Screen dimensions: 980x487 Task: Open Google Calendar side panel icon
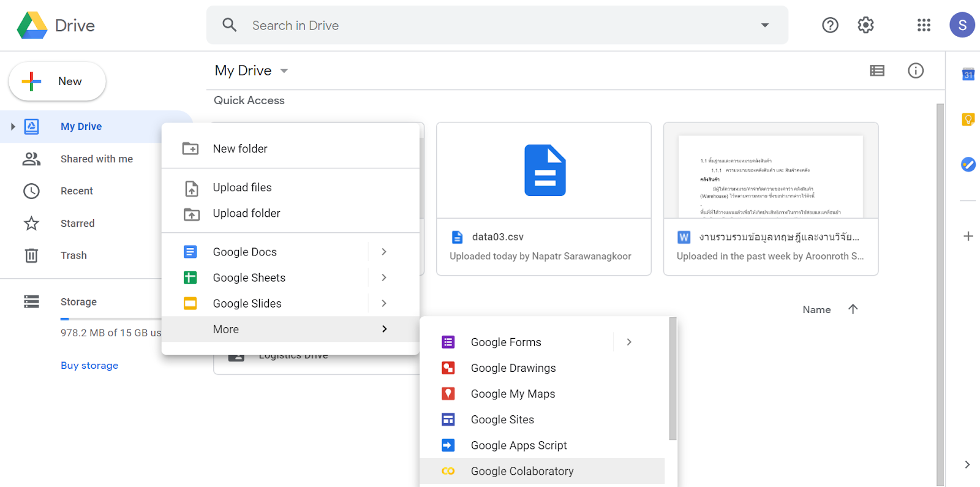(968, 74)
